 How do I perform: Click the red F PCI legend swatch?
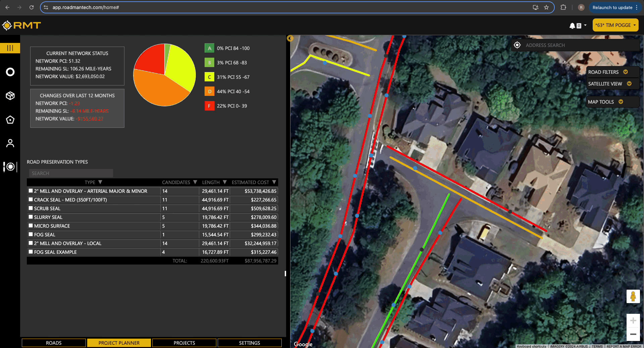pos(209,106)
